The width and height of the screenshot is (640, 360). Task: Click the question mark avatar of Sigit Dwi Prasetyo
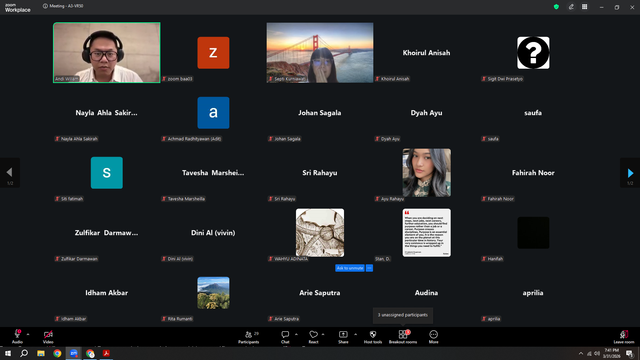[x=533, y=53]
